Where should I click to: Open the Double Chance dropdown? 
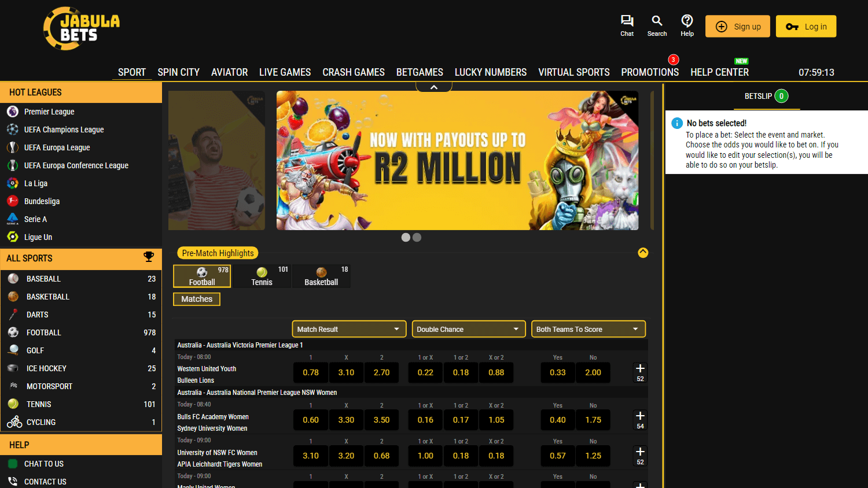point(469,329)
